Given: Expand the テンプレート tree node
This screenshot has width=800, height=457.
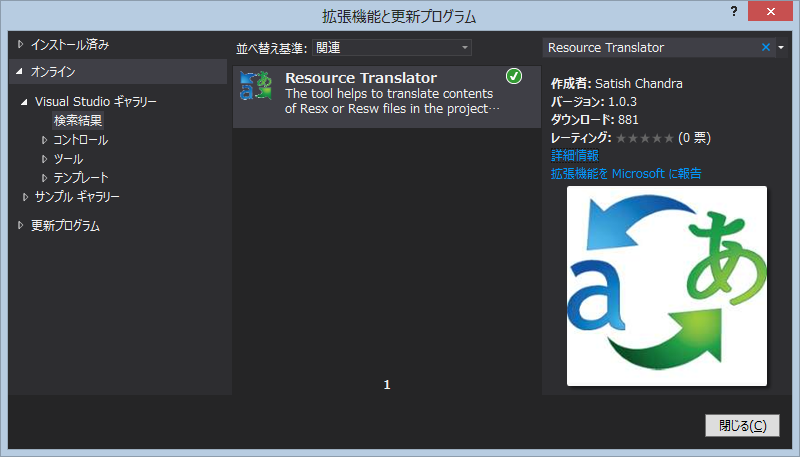Looking at the screenshot, I should (x=44, y=177).
